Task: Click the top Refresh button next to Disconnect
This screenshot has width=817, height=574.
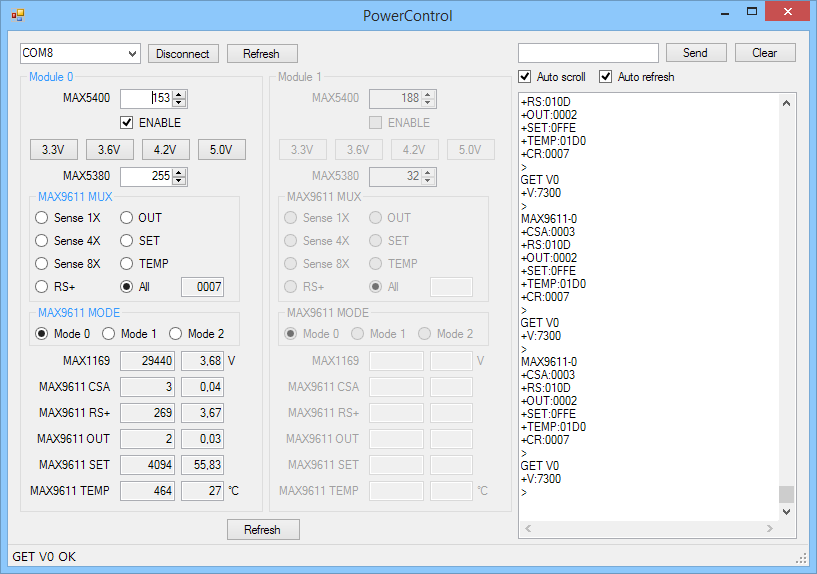Action: tap(262, 54)
